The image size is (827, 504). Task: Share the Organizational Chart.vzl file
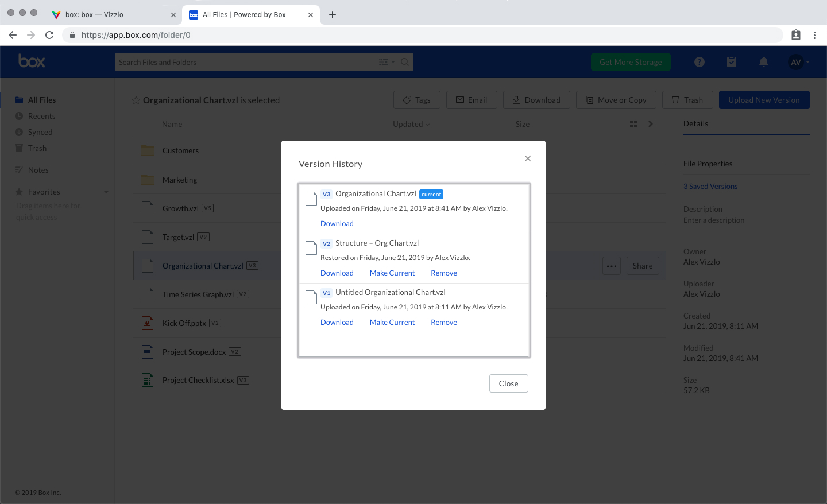coord(642,266)
